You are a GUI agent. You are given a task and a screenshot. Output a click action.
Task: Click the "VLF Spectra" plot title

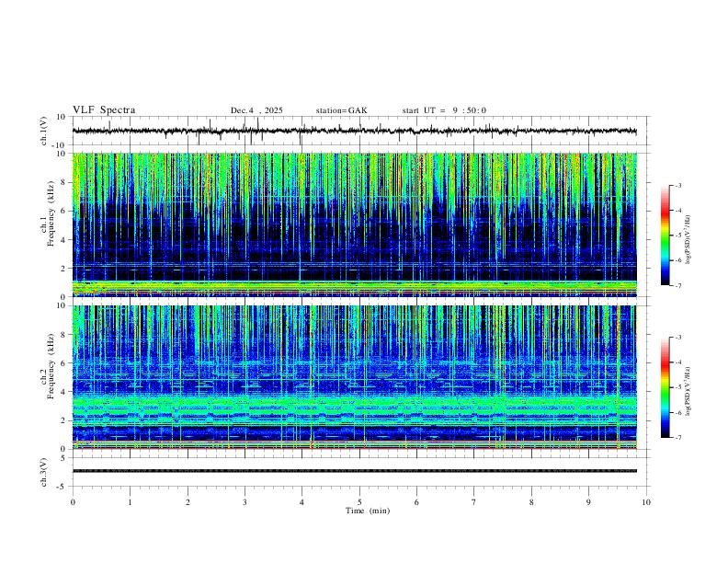click(x=104, y=109)
